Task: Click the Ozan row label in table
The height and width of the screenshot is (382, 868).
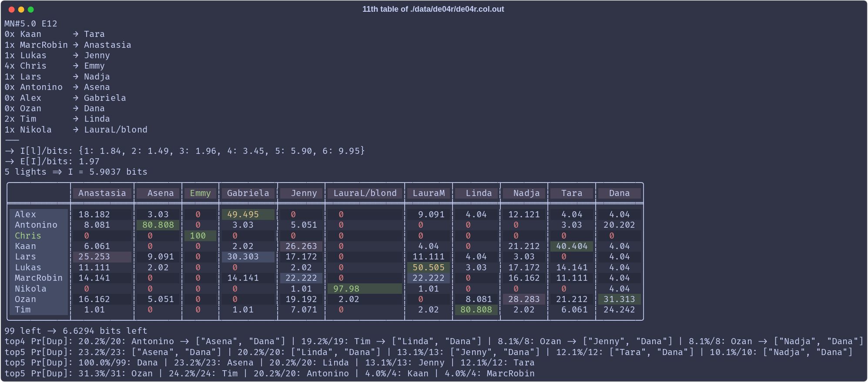Action: tap(25, 299)
